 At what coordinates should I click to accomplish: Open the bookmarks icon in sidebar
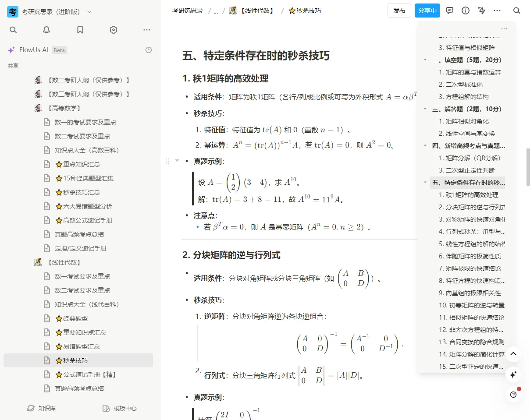click(x=80, y=30)
